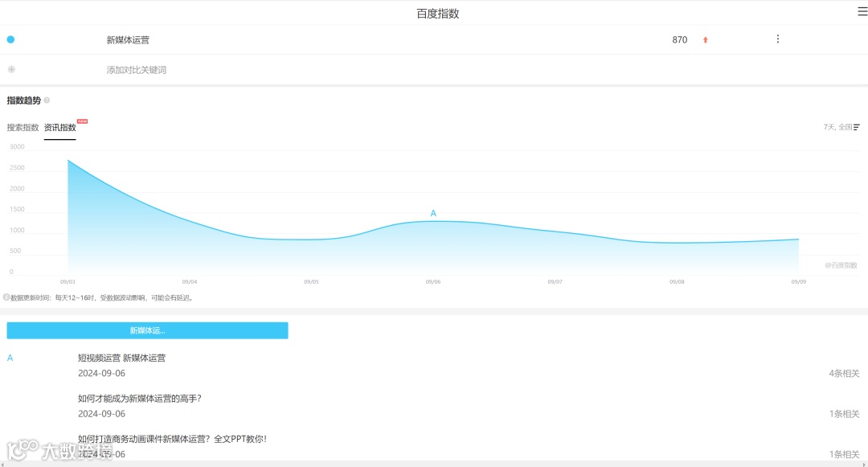Click the plus icon to add keyword

[x=11, y=69]
